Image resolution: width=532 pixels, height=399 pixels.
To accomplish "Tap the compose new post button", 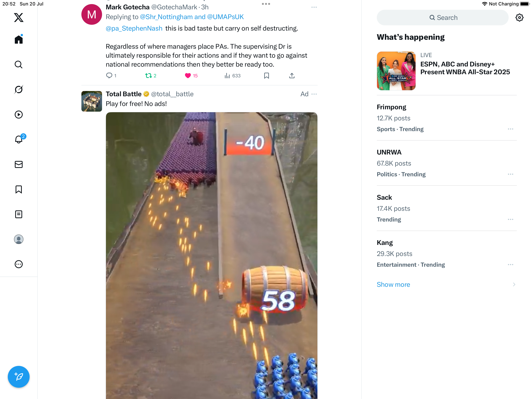I will [x=18, y=377].
